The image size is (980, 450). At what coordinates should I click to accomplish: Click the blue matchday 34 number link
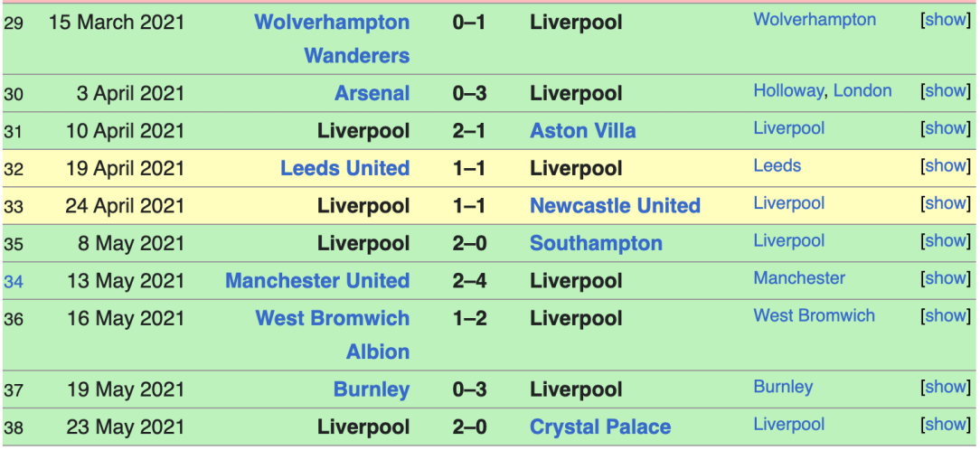click(14, 282)
